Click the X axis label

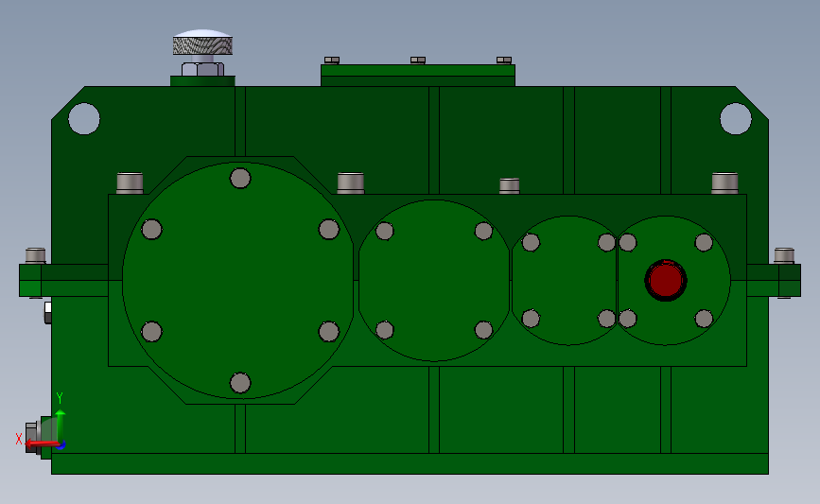pyautogui.click(x=19, y=439)
